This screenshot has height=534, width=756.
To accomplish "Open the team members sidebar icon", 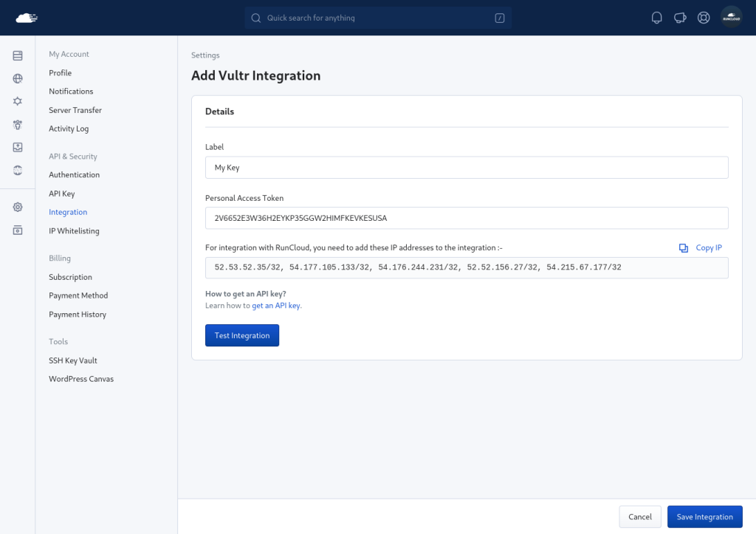I will point(18,125).
